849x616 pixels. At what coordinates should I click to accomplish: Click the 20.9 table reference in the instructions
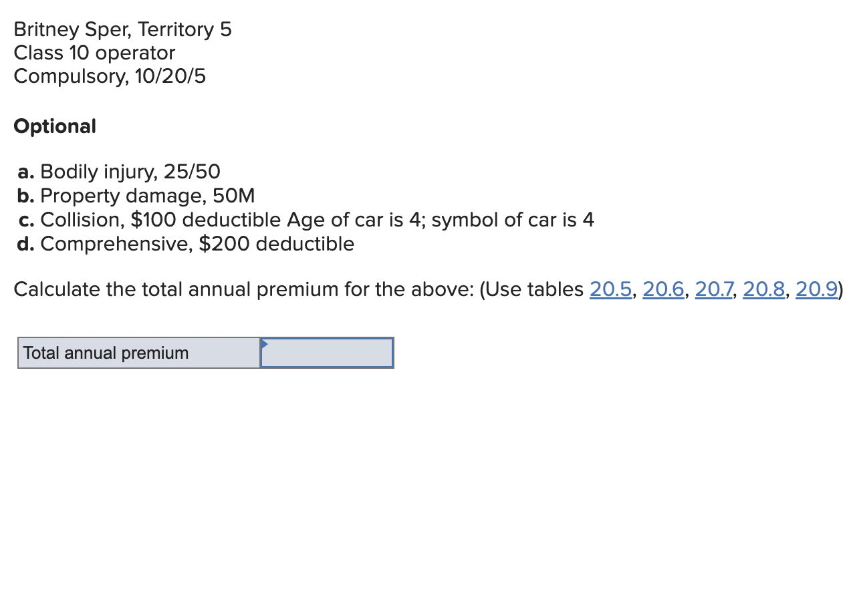pyautogui.click(x=816, y=289)
